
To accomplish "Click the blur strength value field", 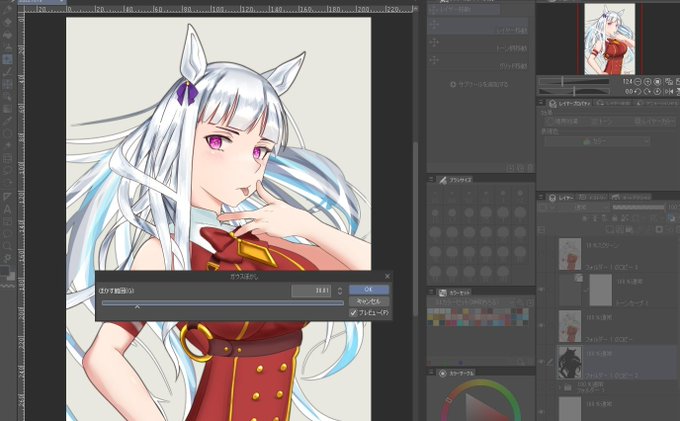I will pos(311,290).
